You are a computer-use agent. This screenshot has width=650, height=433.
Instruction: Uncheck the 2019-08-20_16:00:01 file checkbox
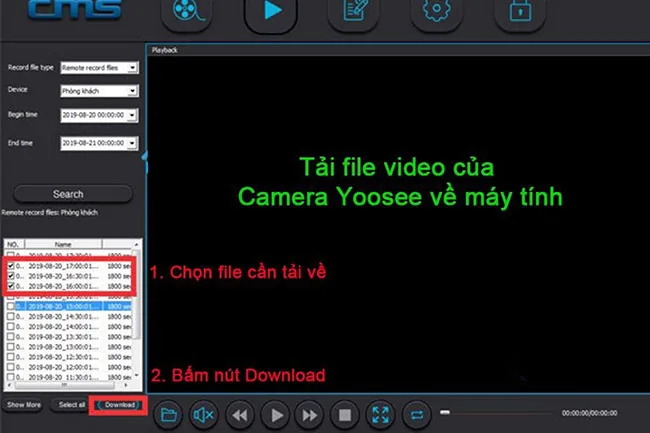[x=11, y=286]
